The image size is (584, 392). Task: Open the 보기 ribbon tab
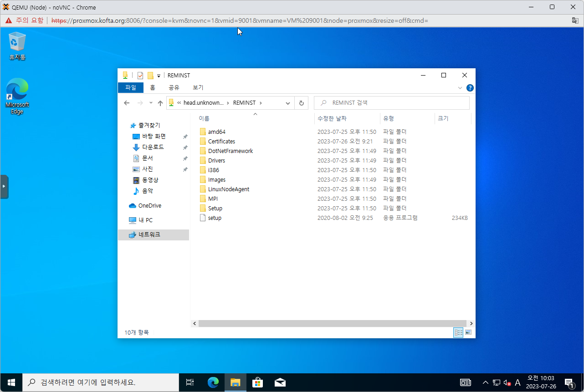[198, 87]
